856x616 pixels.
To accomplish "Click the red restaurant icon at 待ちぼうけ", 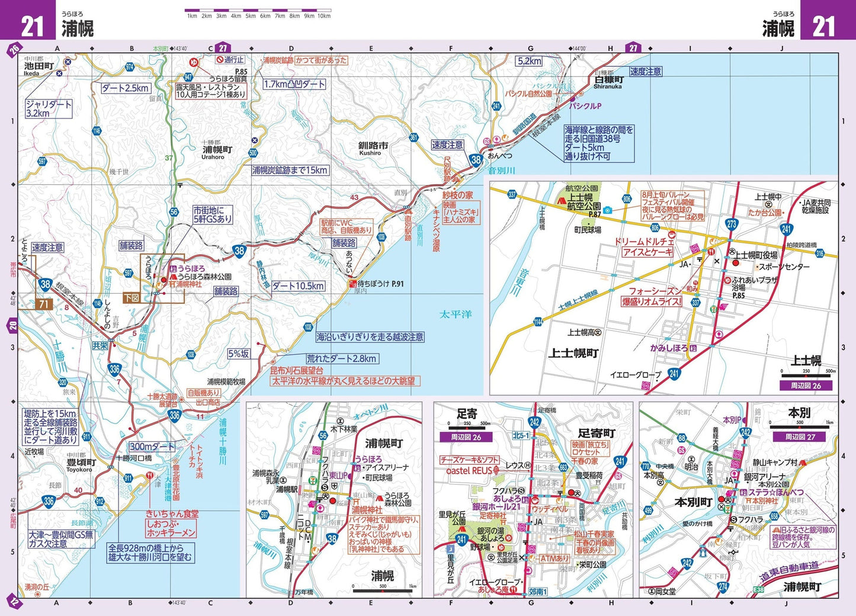I will pos(352,284).
